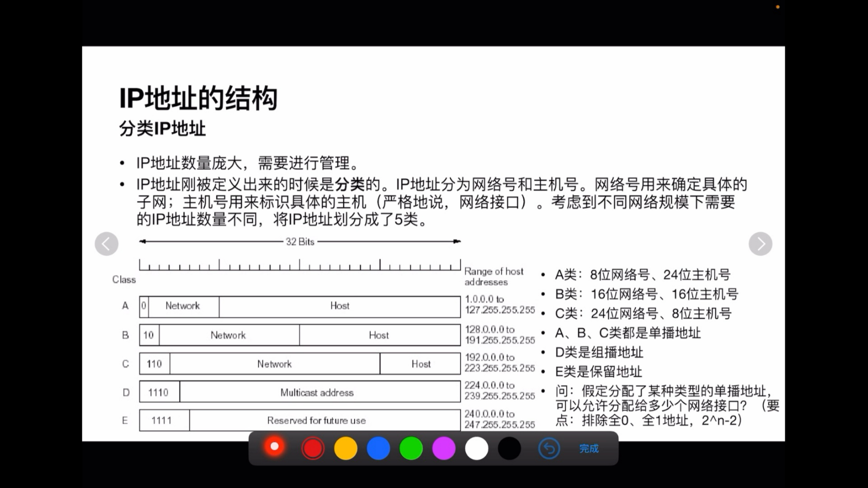
Task: Select the white pen color
Action: point(476,448)
